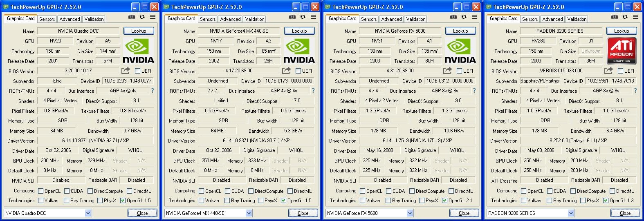Expand the RADEON 9200 SERIES dropdown
644x221 pixels.
tap(571, 213)
